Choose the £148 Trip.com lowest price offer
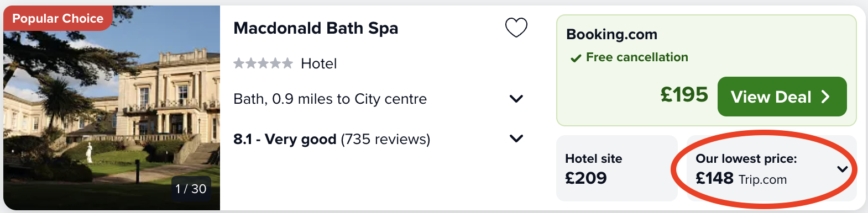The height and width of the screenshot is (213, 868). coord(772,168)
